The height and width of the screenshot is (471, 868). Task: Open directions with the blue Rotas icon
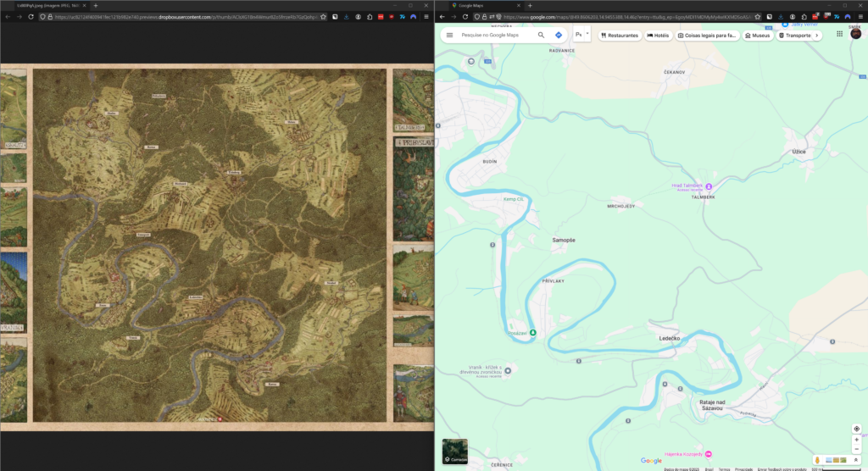(559, 36)
